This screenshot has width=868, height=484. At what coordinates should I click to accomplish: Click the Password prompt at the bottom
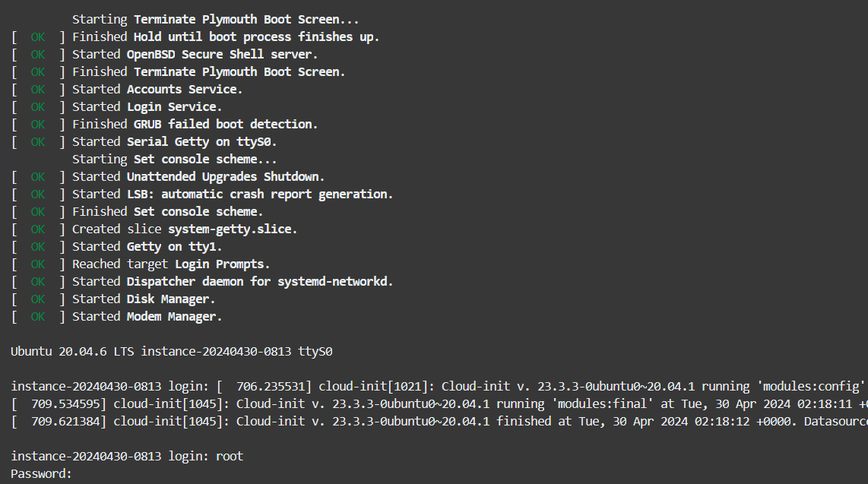[x=41, y=474]
